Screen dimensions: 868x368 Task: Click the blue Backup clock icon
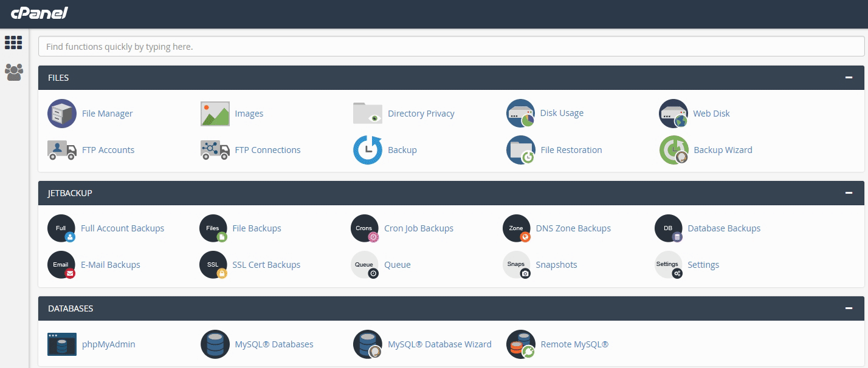[x=368, y=150]
